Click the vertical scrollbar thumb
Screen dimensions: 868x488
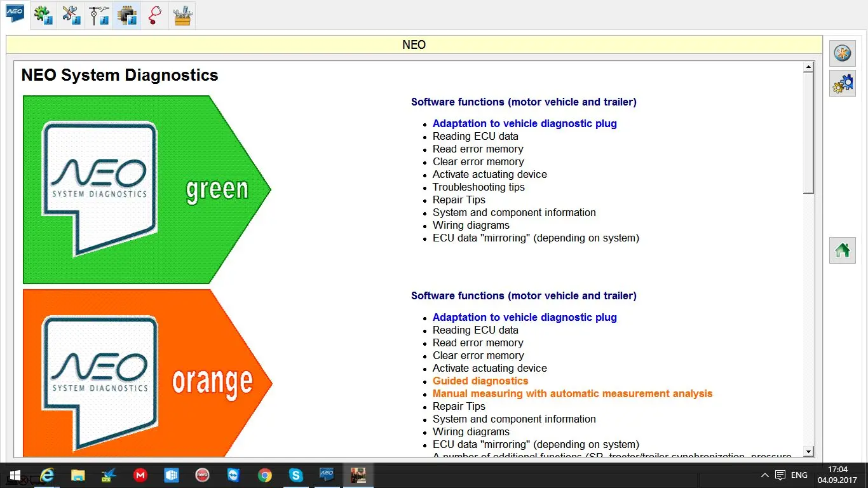pos(809,133)
